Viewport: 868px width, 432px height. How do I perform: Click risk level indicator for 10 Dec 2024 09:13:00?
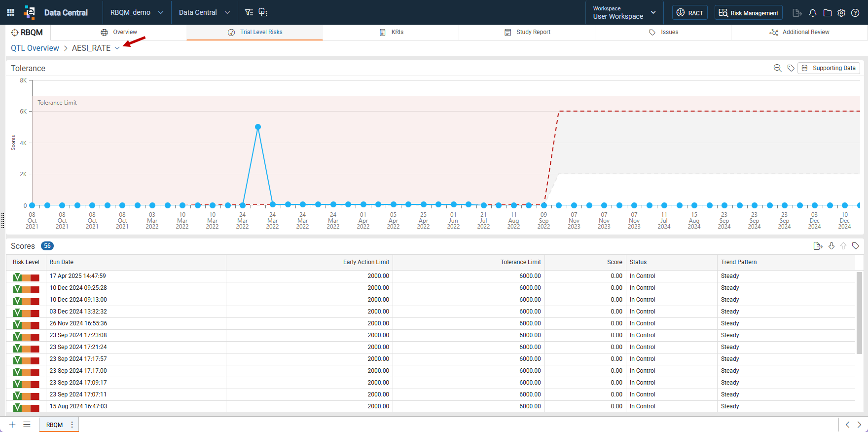point(26,301)
